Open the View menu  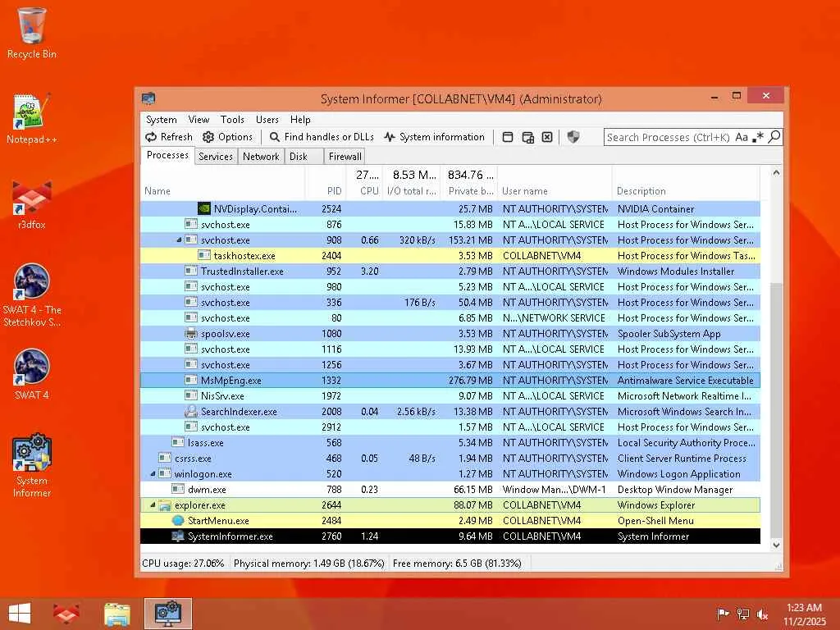click(199, 120)
